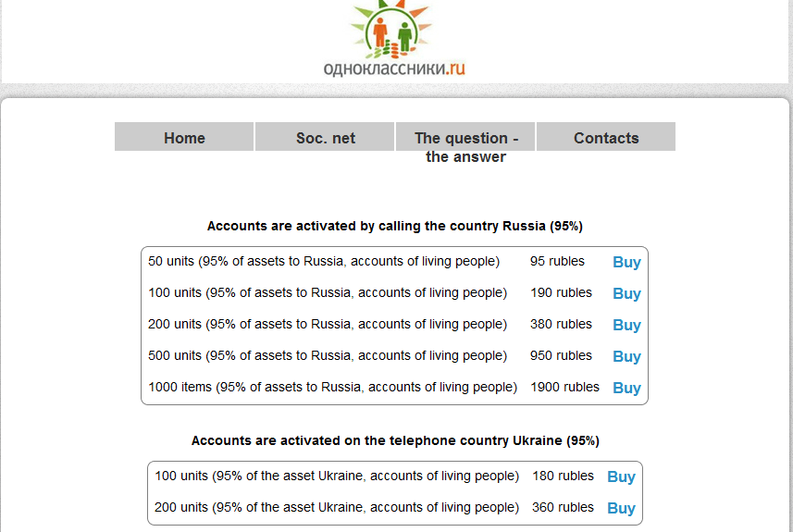This screenshot has height=532, width=793.
Task: Click the 95 rubles price text
Action: tap(557, 261)
